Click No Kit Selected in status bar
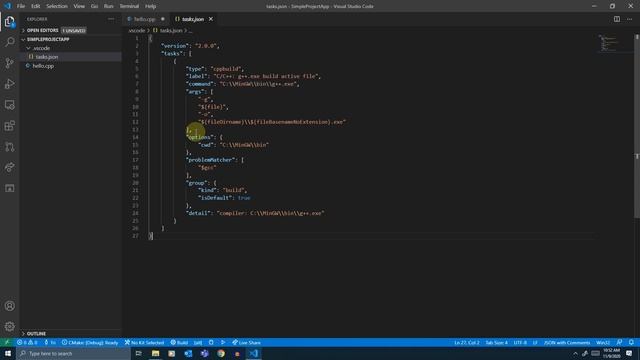 pyautogui.click(x=144, y=342)
